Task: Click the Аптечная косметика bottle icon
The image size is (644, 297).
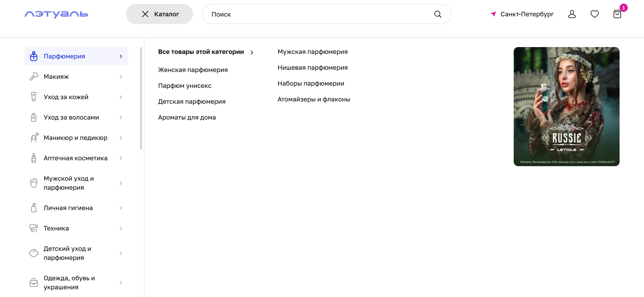Action: pyautogui.click(x=34, y=158)
